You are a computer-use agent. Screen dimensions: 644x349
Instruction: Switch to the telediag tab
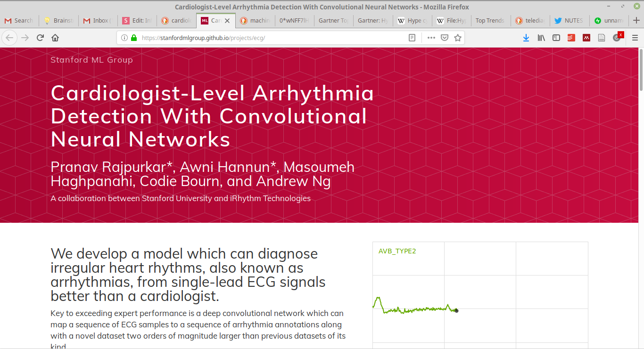pos(530,21)
